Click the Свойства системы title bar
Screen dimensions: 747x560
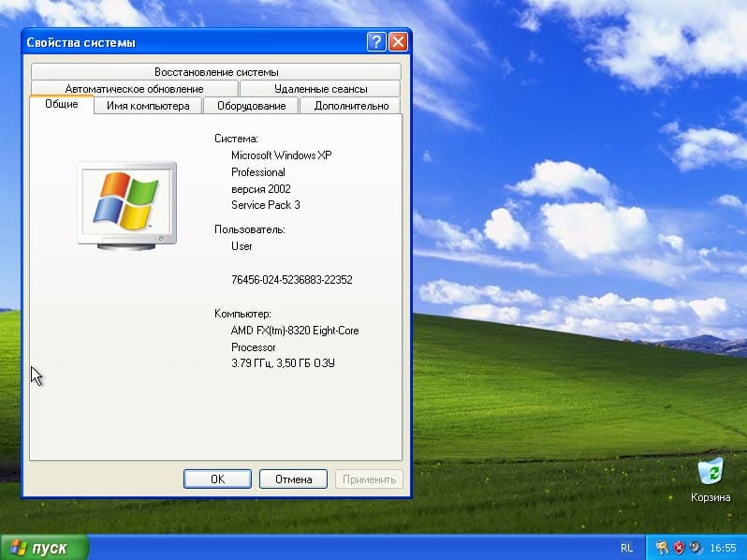click(x=187, y=42)
